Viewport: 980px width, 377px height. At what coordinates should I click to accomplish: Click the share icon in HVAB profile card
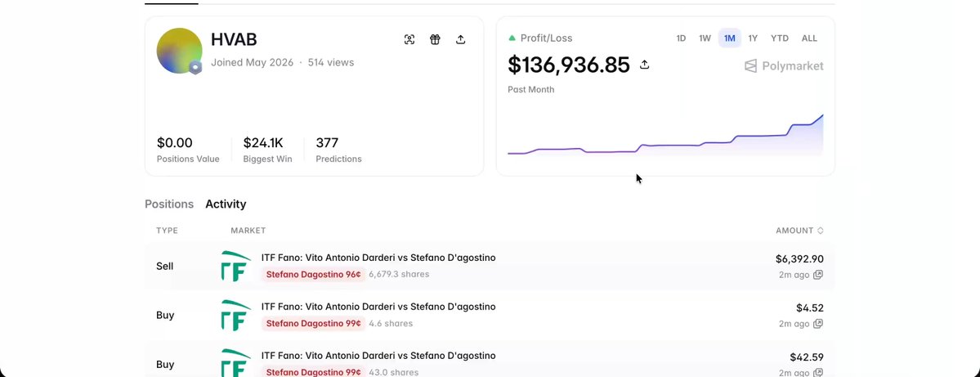coord(461,39)
